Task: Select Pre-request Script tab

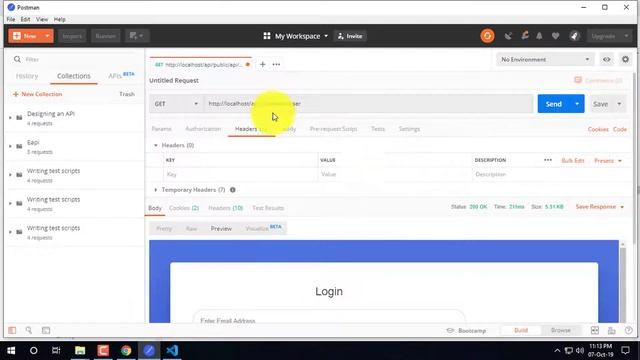Action: [333, 129]
